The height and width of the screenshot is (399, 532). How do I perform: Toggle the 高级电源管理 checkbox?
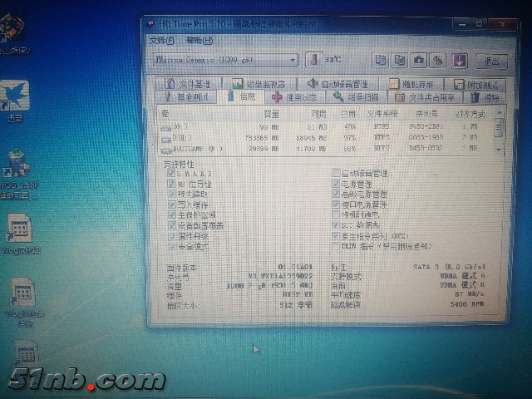point(336,194)
